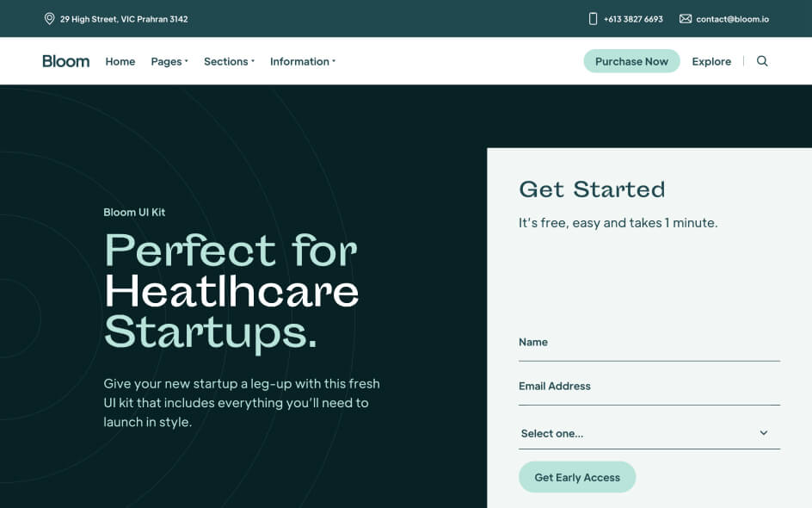Click the location pin icon
This screenshot has height=508, width=812.
tap(49, 19)
